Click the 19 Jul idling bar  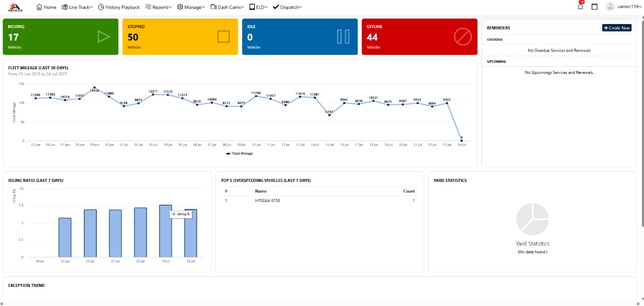pyautogui.click(x=166, y=231)
